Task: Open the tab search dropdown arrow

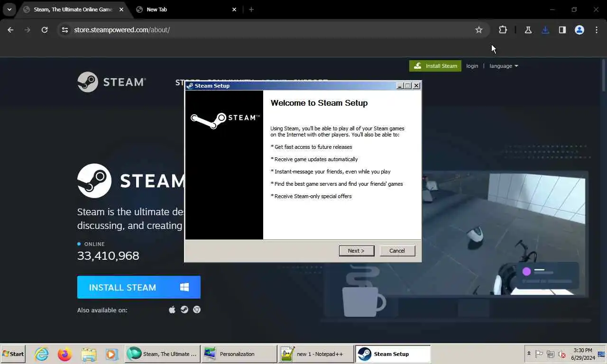Action: (9, 9)
